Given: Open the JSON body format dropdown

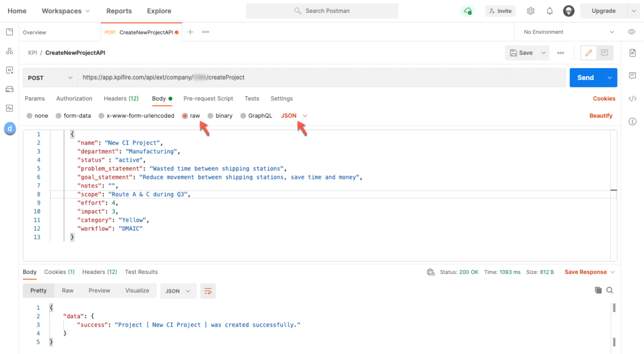Looking at the screenshot, I should coord(293,115).
